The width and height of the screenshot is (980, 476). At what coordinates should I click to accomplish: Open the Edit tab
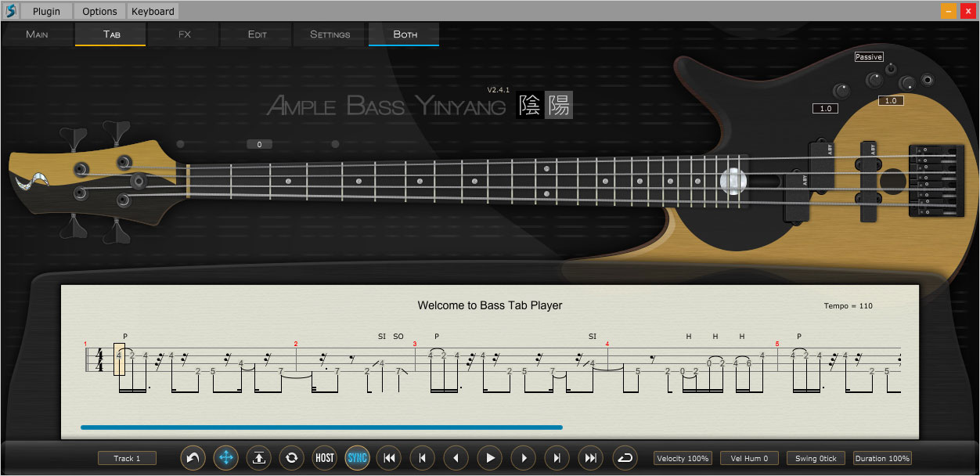257,34
